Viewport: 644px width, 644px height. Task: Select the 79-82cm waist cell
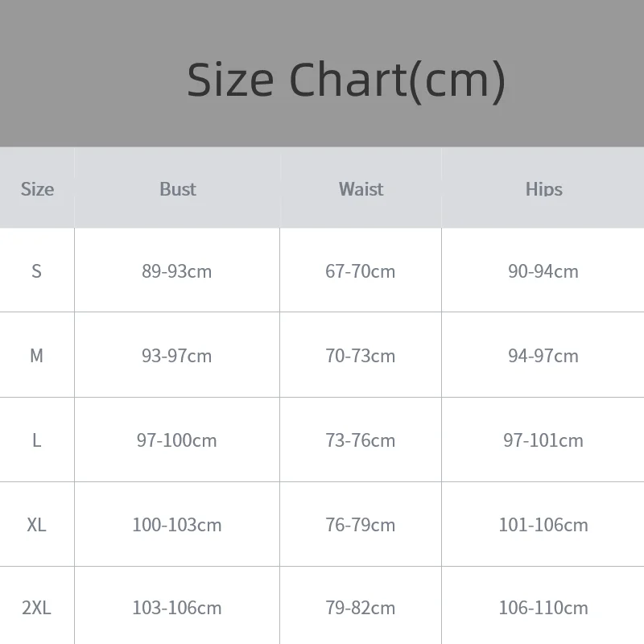click(x=361, y=608)
